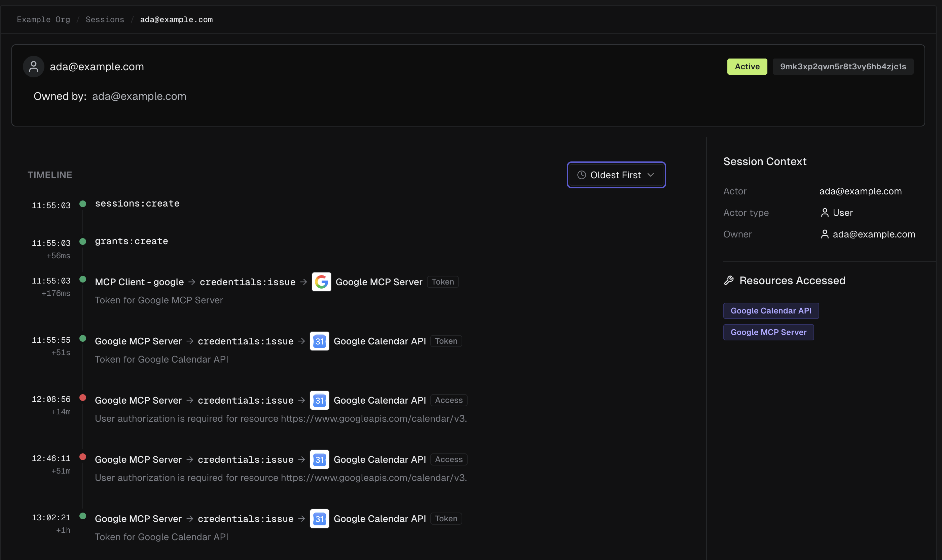Open Sessions breadcrumb link
Image resolution: width=942 pixels, height=560 pixels.
click(105, 20)
